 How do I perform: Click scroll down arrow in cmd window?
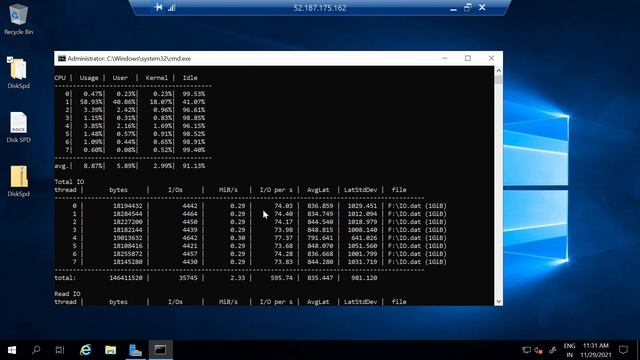498,301
